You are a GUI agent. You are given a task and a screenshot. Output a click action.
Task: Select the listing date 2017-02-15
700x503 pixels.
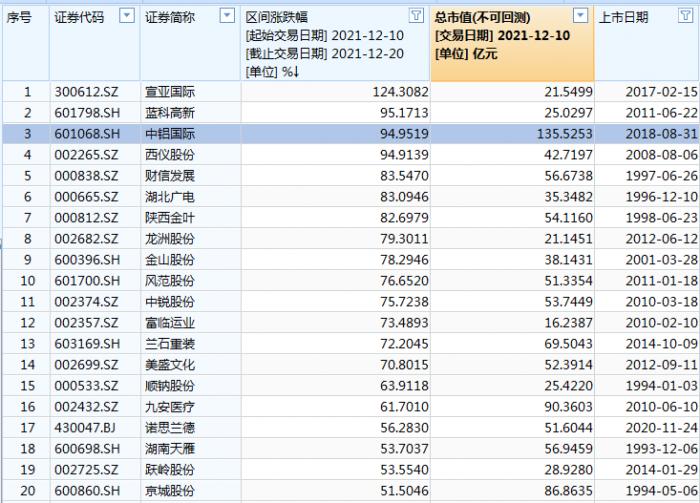[x=661, y=92]
